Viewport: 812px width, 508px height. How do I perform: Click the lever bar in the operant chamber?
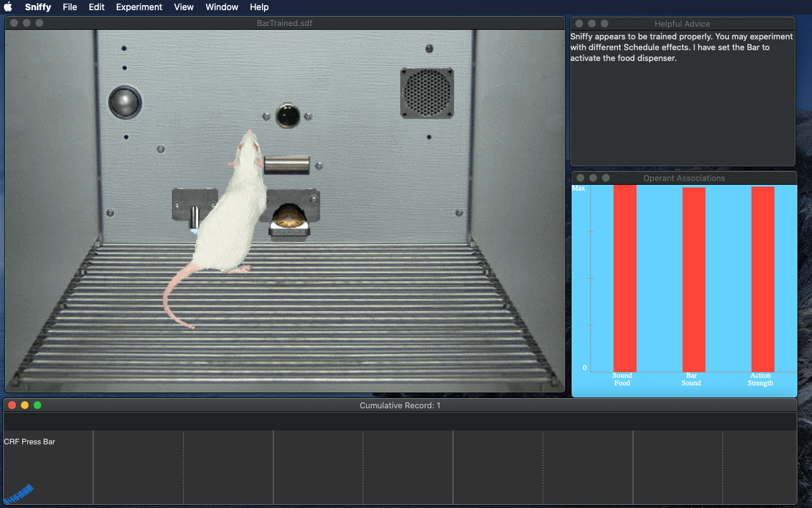click(x=287, y=165)
